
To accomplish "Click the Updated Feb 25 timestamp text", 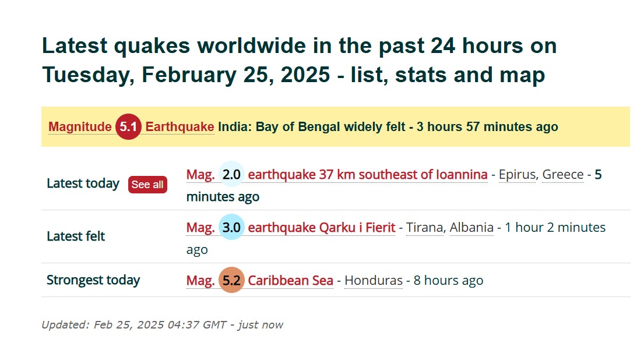I will point(162,324).
